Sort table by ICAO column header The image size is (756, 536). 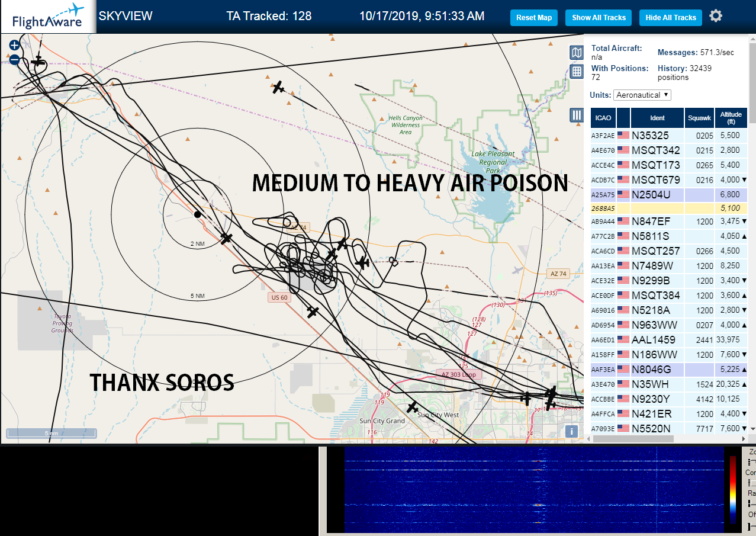[x=603, y=118]
